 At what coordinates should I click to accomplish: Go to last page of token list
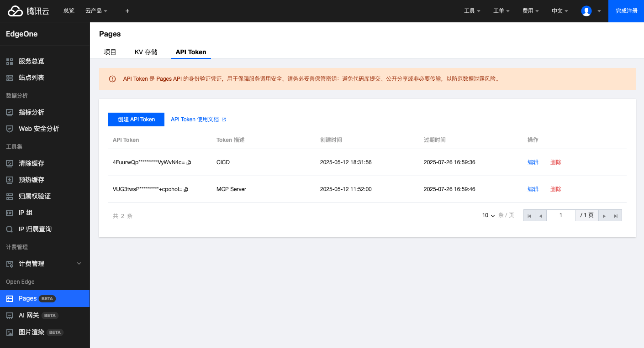[x=616, y=216]
